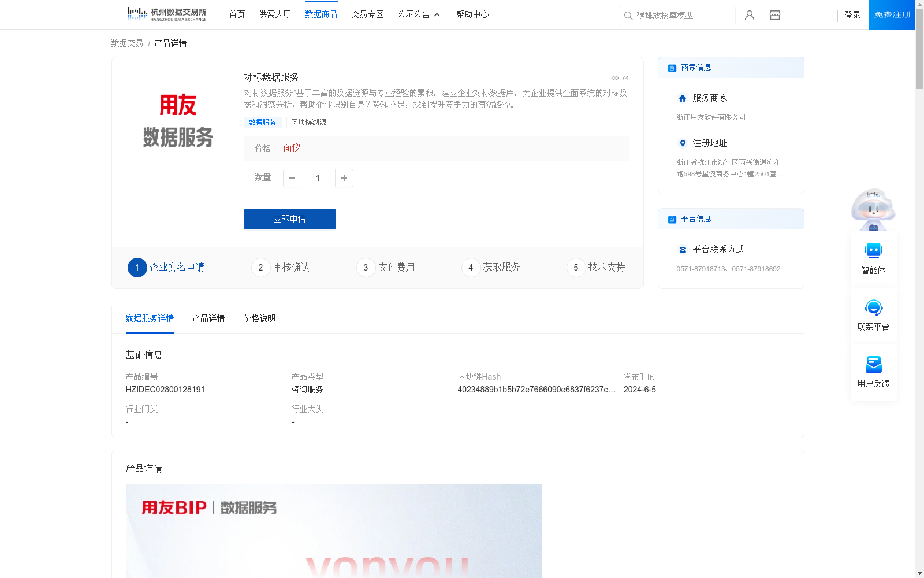
Task: Click the 注册地址 location pin icon
Action: pyautogui.click(x=683, y=143)
